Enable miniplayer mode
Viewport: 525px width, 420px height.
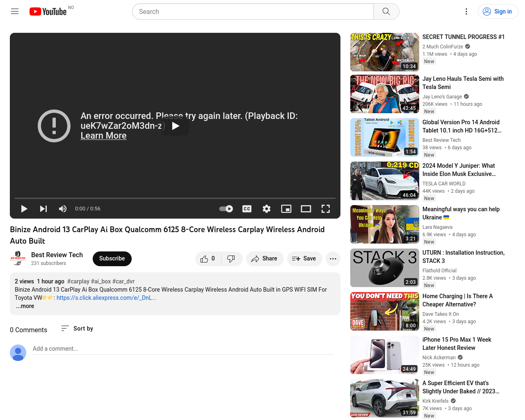286,209
